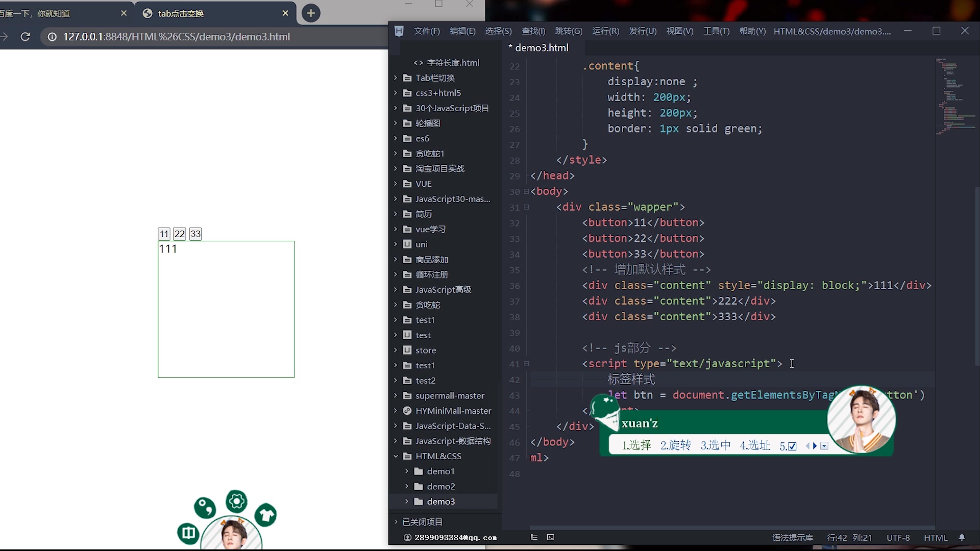This screenshot has width=980, height=551.
Task: Reload the browser page
Action: tap(25, 37)
